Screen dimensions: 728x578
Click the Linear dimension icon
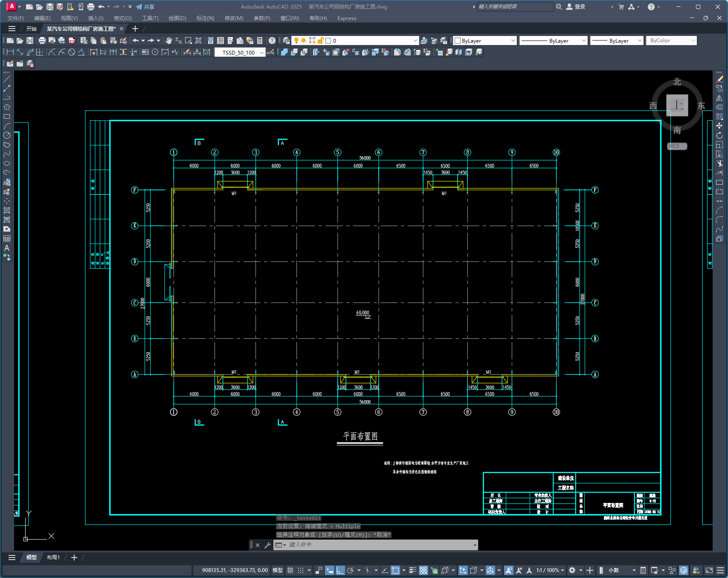[10, 52]
